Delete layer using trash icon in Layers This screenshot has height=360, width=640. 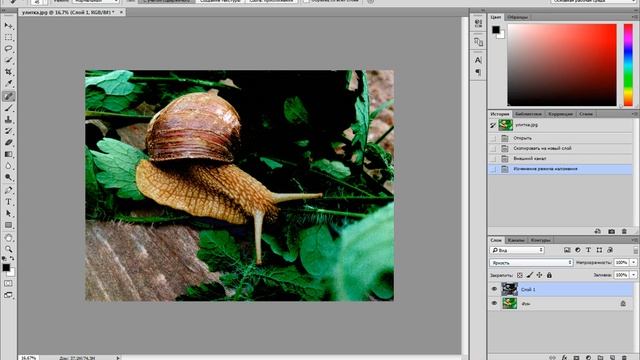click(x=624, y=357)
